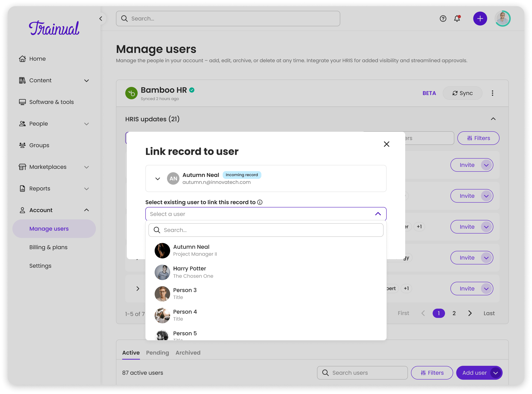Click First page link
The height and width of the screenshot is (394, 532).
(x=403, y=313)
